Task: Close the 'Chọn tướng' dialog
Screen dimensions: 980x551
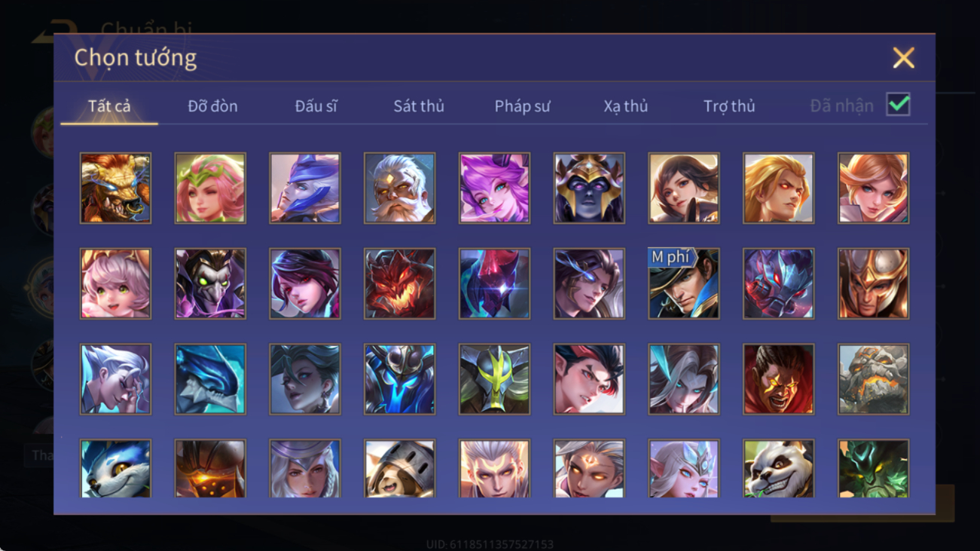Action: pos(903,58)
